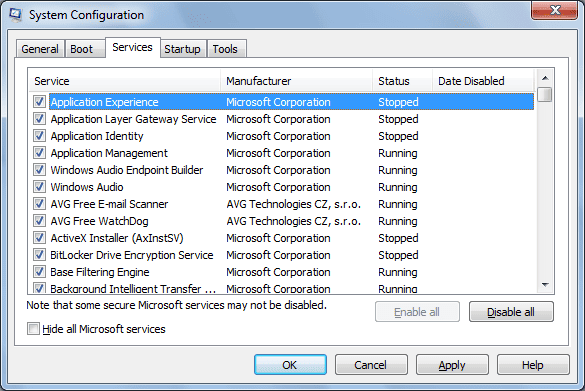Viewport: 585px width, 391px height.
Task: Click AVG Technologies manufacturer for E-mail Scanner
Action: point(294,204)
